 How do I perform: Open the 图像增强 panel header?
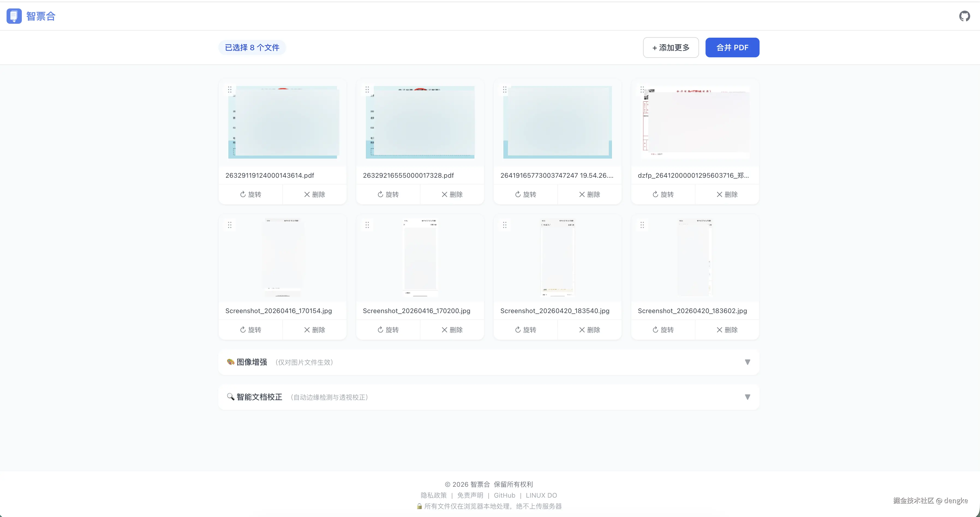[x=252, y=362]
